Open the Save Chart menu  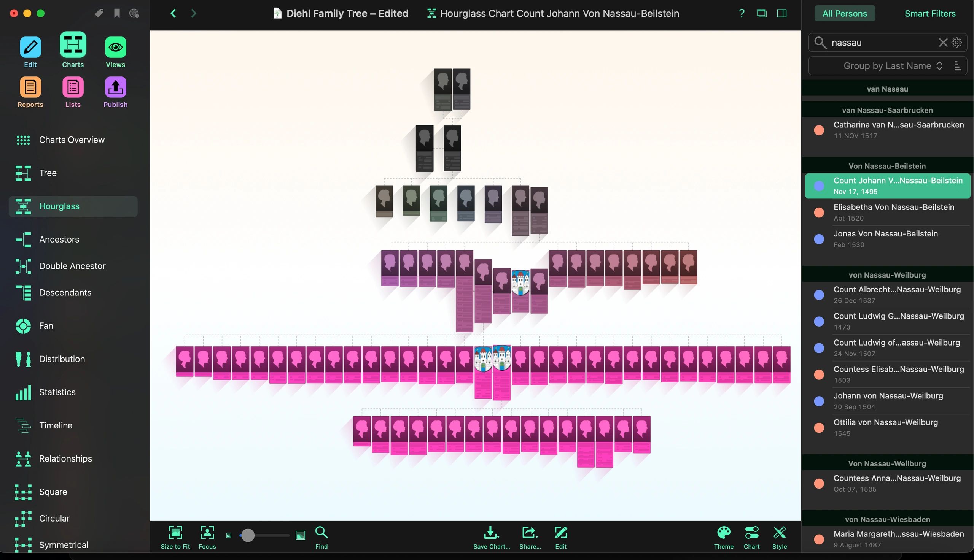(x=491, y=533)
